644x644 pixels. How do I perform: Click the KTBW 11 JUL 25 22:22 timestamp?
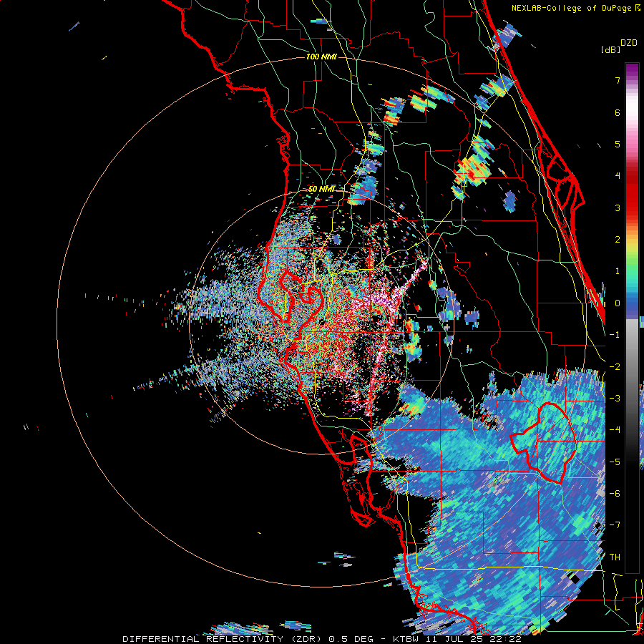coord(457,639)
